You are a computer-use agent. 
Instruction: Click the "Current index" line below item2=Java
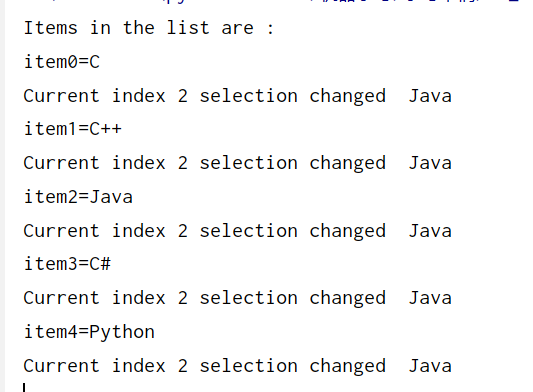pos(237,231)
